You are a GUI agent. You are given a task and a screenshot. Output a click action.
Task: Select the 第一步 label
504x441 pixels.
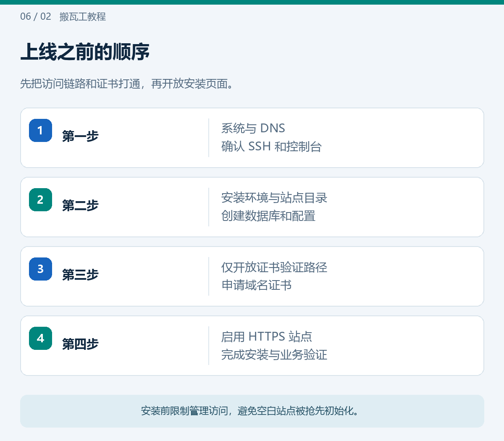pos(80,136)
